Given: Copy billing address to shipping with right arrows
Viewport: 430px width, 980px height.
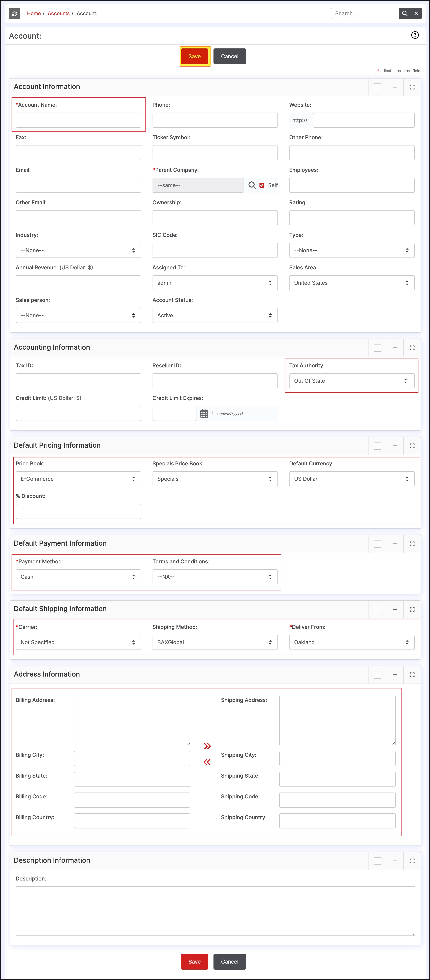Looking at the screenshot, I should (207, 746).
